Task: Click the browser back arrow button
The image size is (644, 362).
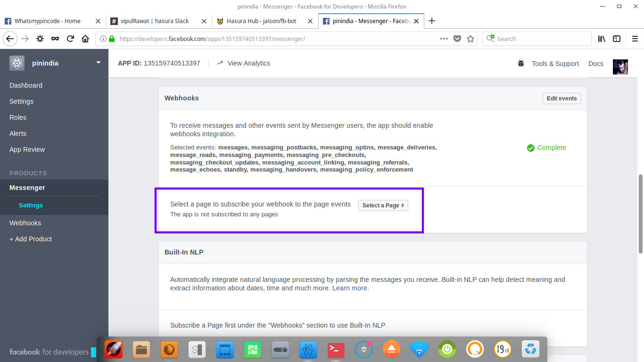Action: coord(10,39)
